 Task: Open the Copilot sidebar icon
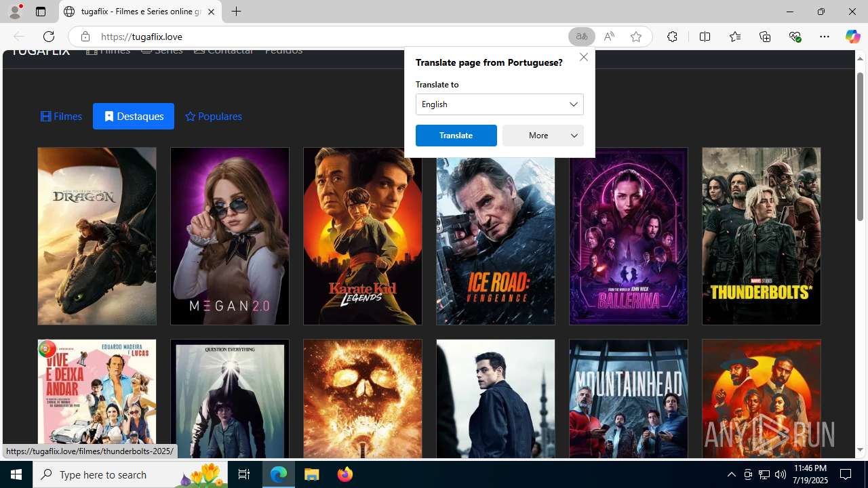pos(852,37)
